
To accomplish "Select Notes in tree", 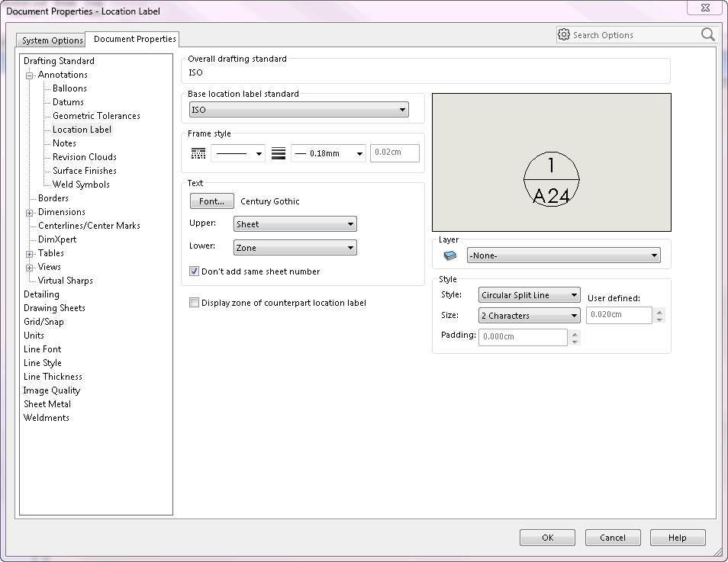I will (x=64, y=143).
